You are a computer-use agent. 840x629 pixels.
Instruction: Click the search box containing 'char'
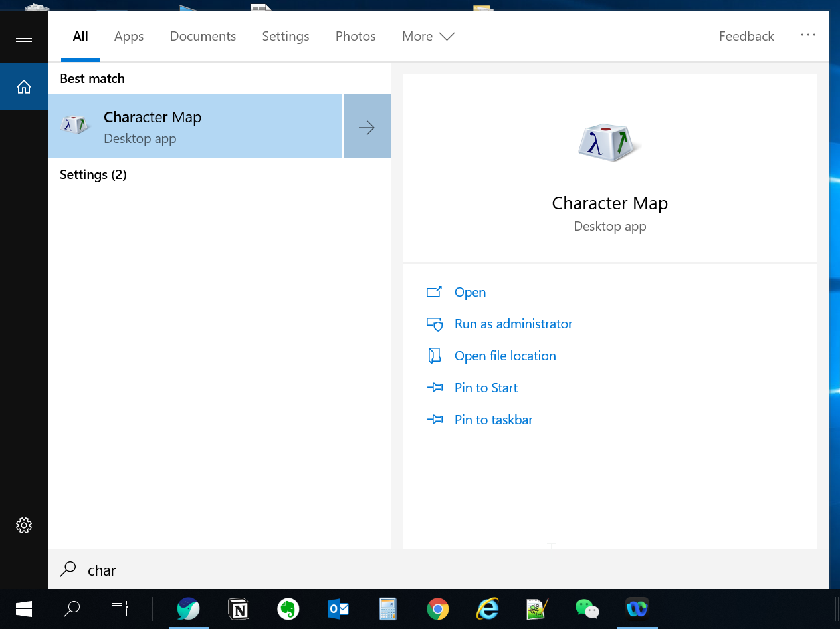[439, 570]
